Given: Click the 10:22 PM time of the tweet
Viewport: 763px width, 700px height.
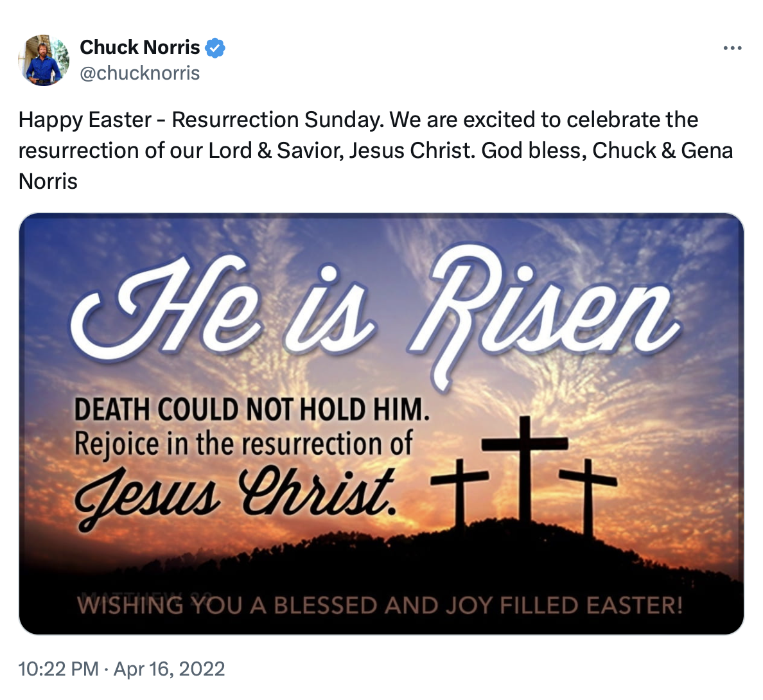Looking at the screenshot, I should tap(58, 669).
